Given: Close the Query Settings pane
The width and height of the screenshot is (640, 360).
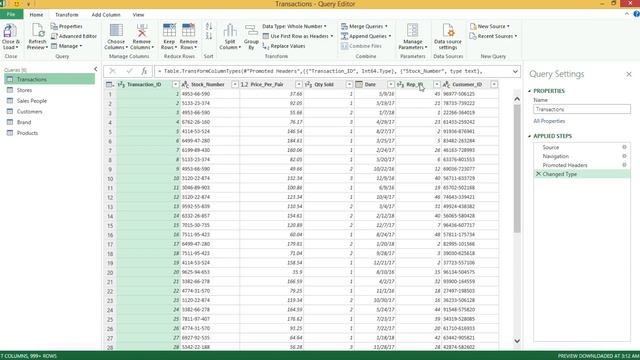Looking at the screenshot, I should pyautogui.click(x=629, y=74).
